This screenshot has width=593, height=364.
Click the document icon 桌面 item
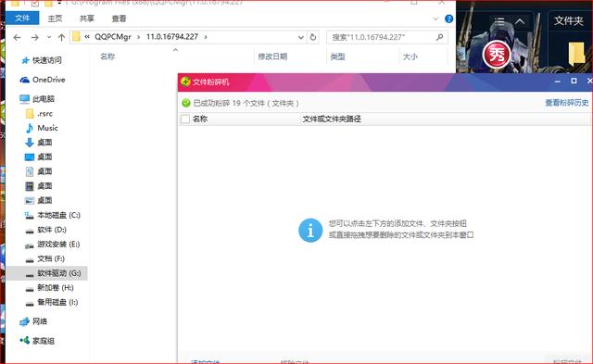tap(39, 171)
